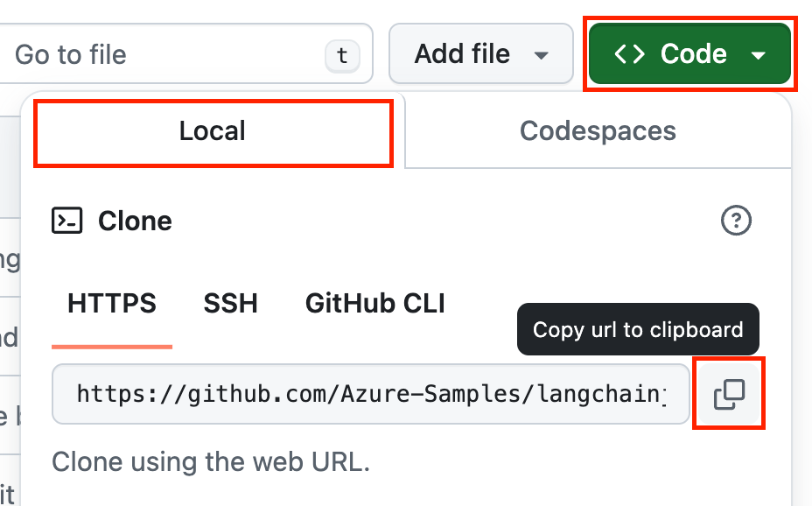Click the "t" shortcut badge in search field

point(341,55)
